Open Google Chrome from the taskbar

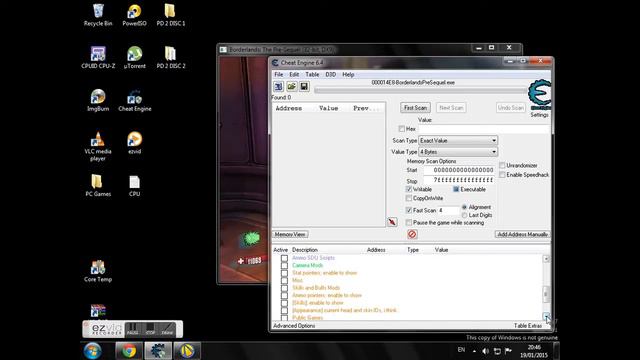129,351
